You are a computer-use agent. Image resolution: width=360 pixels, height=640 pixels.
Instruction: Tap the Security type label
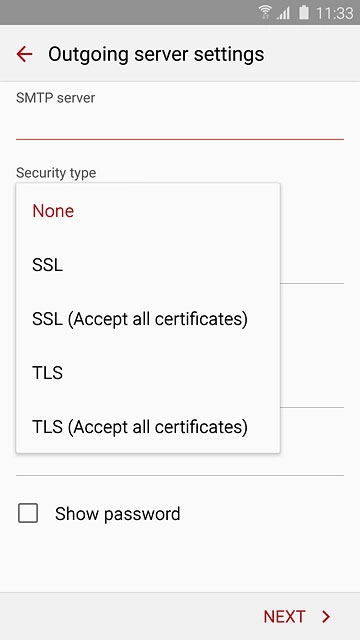pos(56,173)
